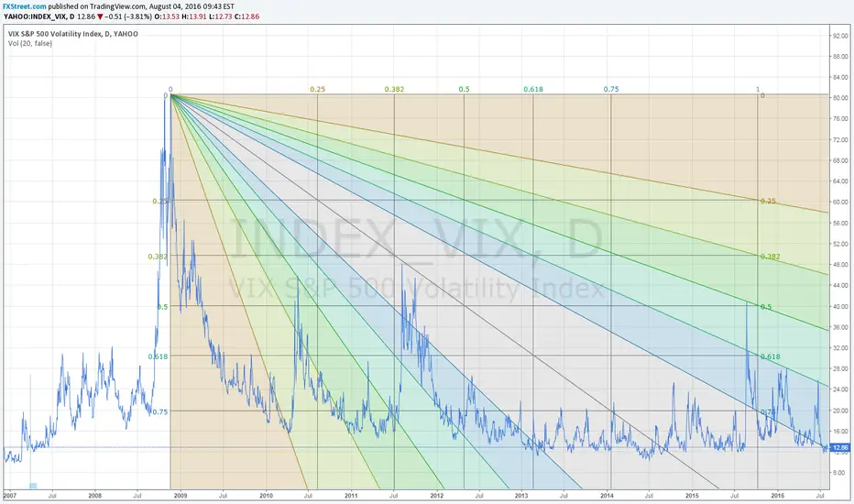Click the 2014 label on time axis
The height and width of the screenshot is (504, 854).
tap(607, 496)
